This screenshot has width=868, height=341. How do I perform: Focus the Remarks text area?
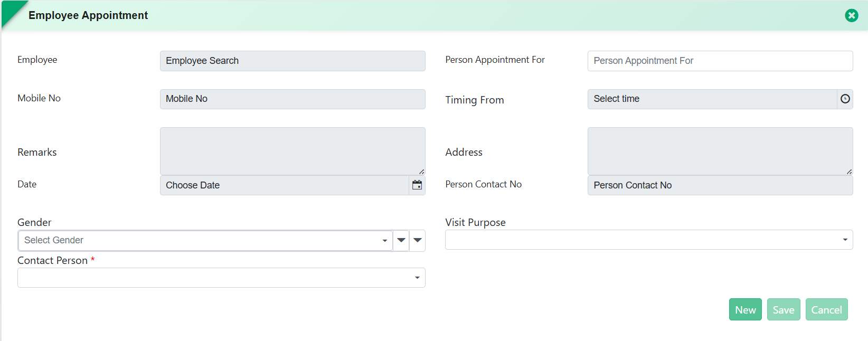coord(292,150)
